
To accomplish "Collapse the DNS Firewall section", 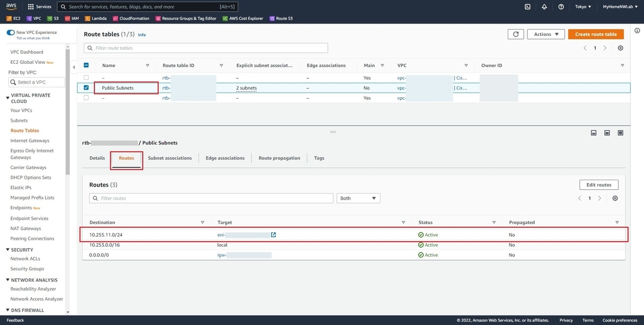I will (8, 311).
